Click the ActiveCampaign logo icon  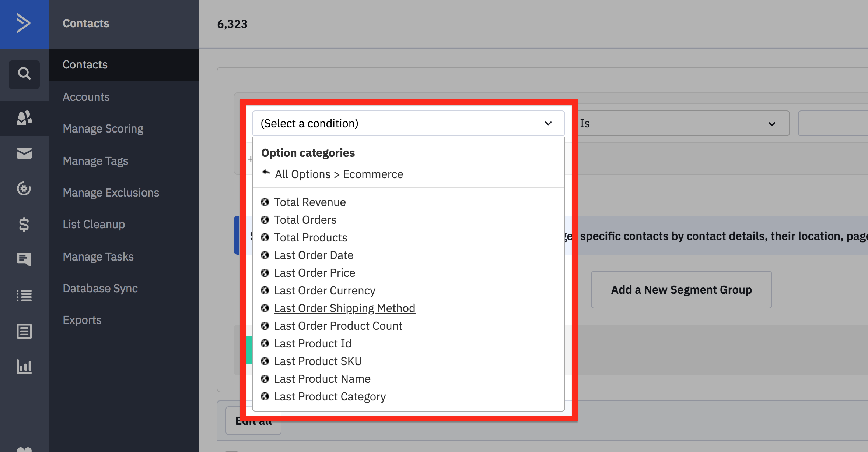click(24, 24)
